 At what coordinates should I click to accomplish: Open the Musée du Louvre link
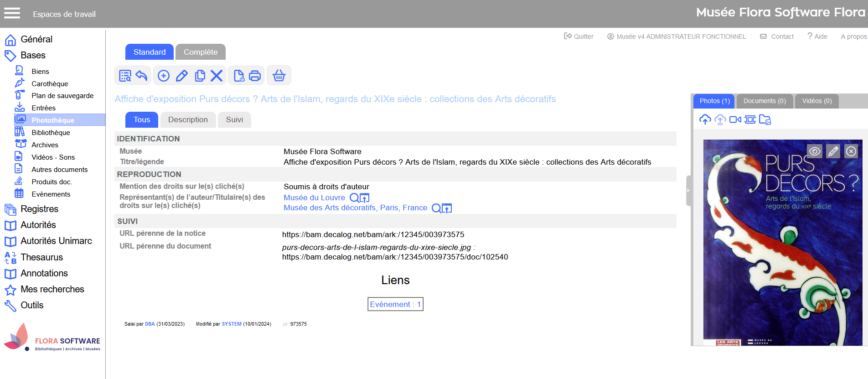(x=314, y=197)
